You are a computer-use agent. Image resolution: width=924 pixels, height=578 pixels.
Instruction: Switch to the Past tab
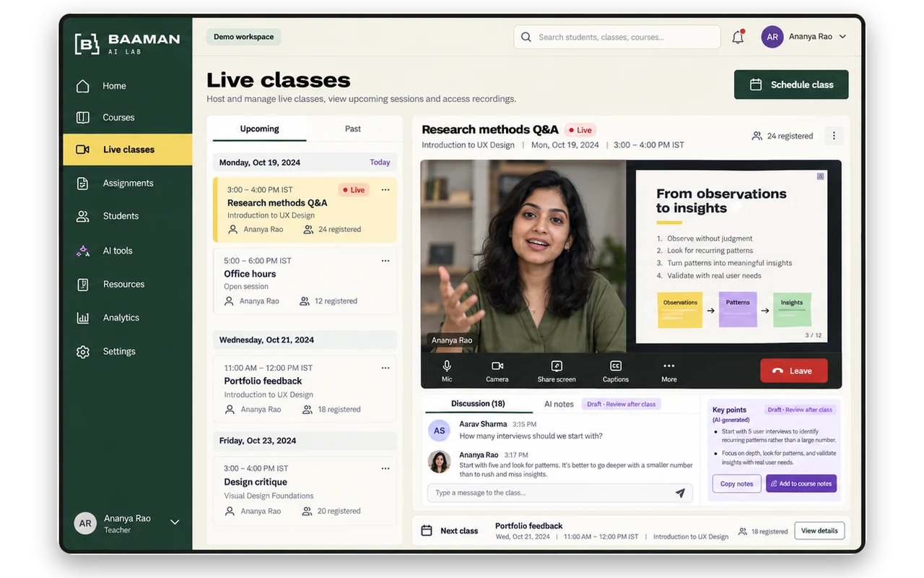point(353,129)
